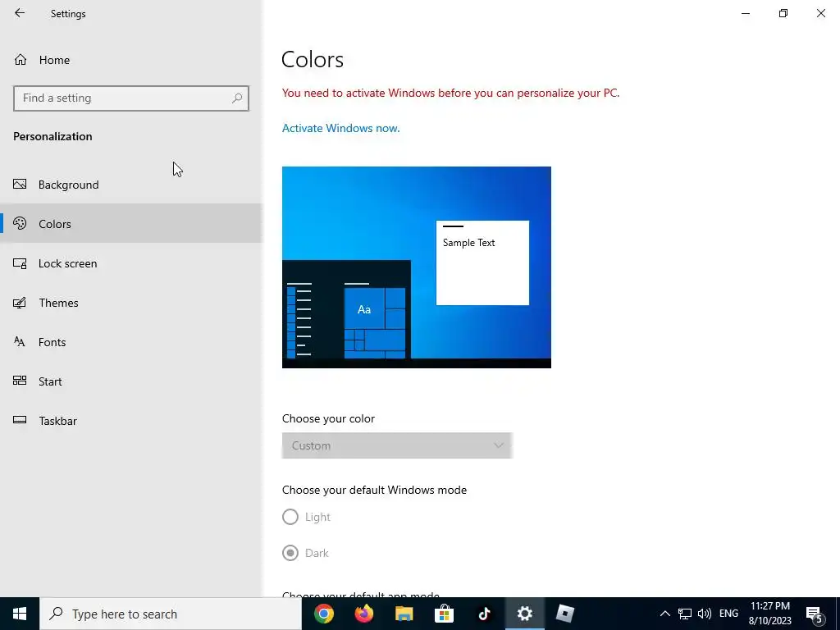
Task: Restore down the Settings window
Action: 783,13
